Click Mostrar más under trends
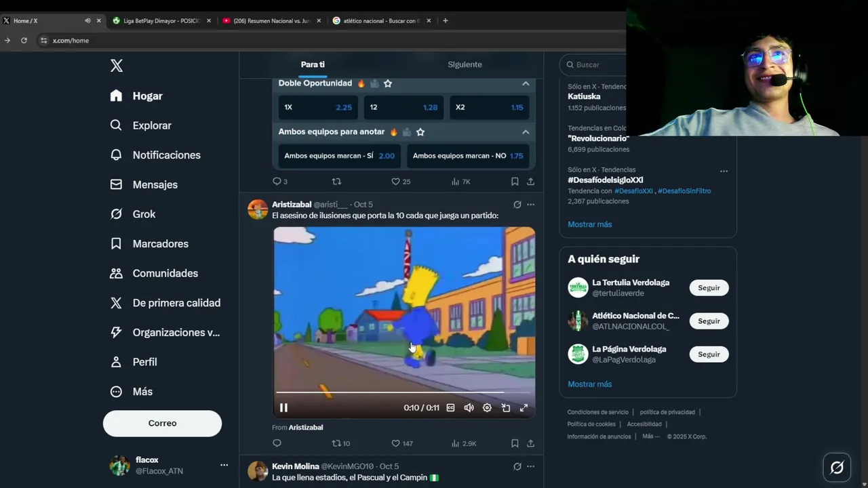This screenshot has width=868, height=488. (590, 224)
